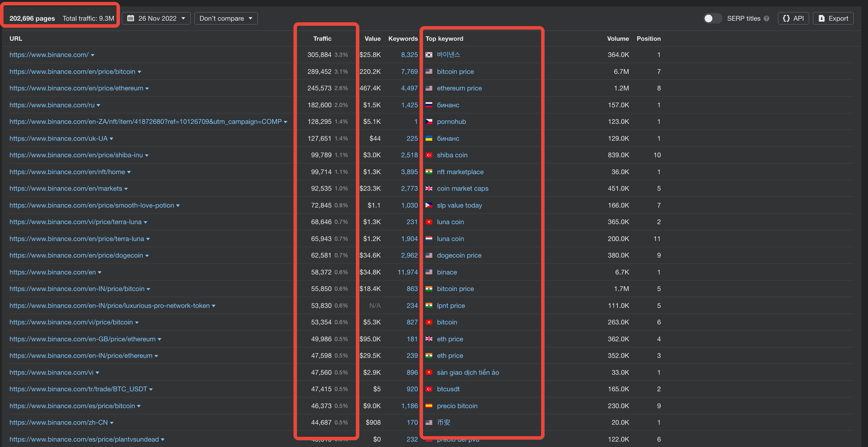The image size is (868, 447).
Task: Click the Total traffic: 9.3M text
Action: [88, 18]
